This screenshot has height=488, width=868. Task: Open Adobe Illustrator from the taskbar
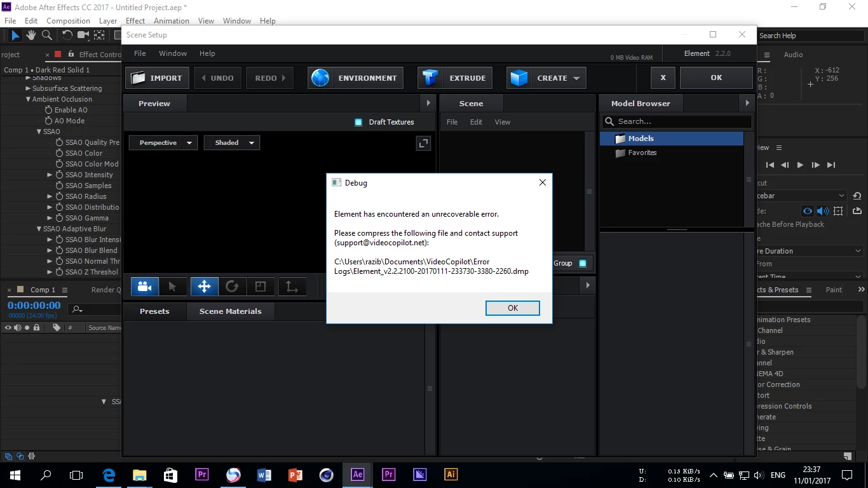point(451,475)
